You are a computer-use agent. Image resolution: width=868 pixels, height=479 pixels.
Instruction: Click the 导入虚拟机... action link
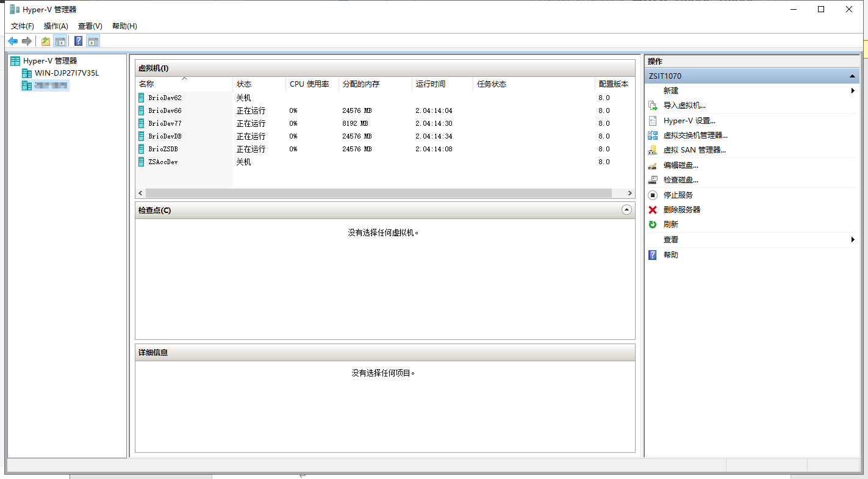point(684,106)
